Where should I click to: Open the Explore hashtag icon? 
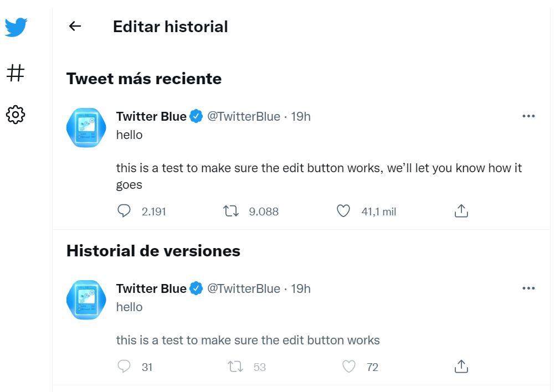(x=16, y=73)
